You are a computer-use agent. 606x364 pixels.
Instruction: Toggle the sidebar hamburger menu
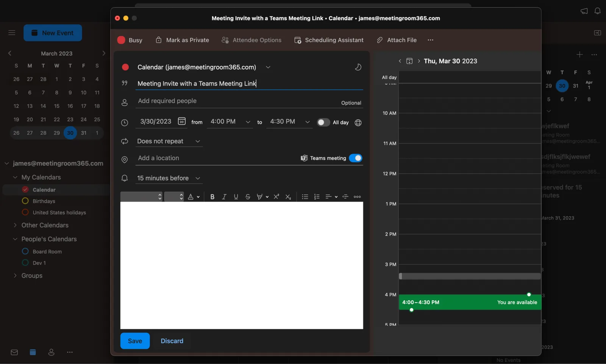pyautogui.click(x=12, y=33)
